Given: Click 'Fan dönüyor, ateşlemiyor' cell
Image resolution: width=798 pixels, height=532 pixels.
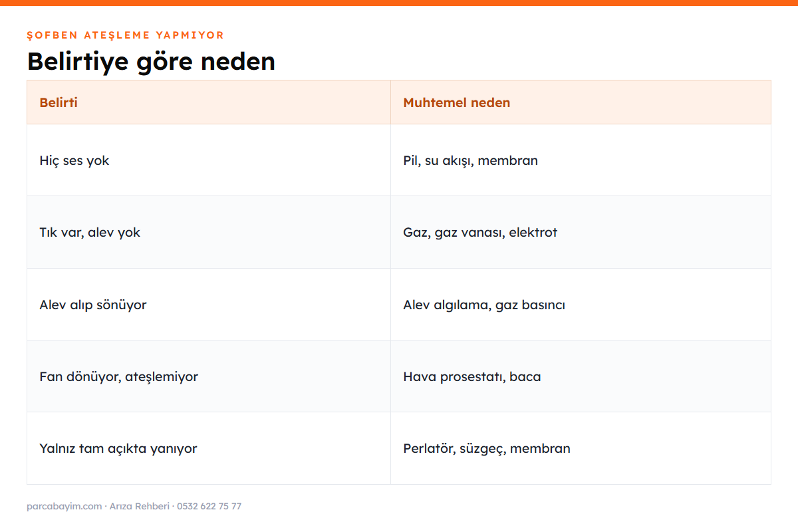Looking at the screenshot, I should point(208,376).
